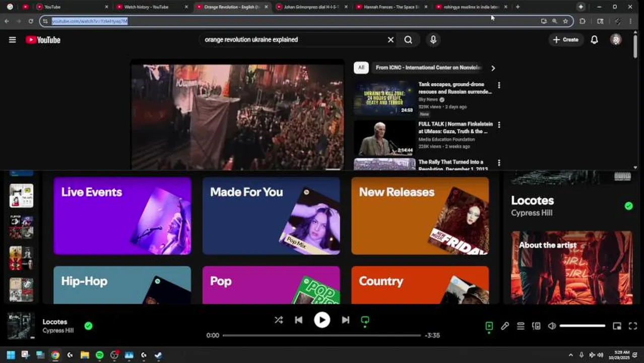Viewport: 644px width, 363px height.
Task: Open Hip-Hop category in Spotify
Action: [122, 285]
